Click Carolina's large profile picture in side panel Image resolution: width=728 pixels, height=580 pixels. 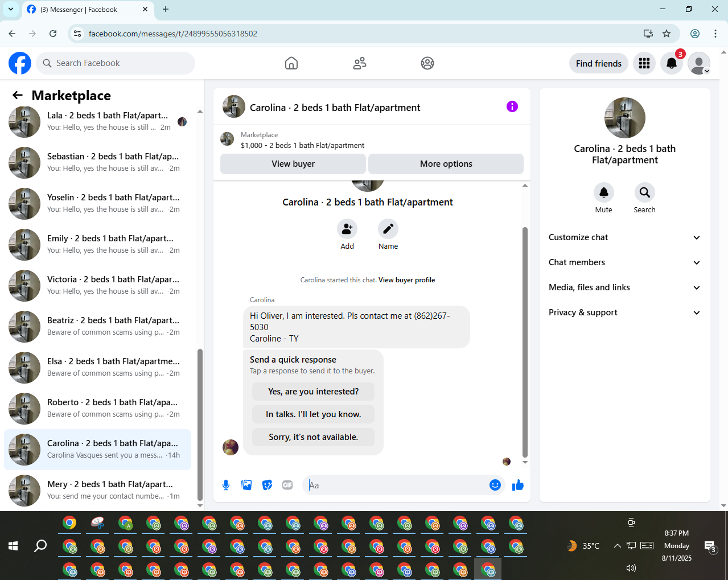625,118
